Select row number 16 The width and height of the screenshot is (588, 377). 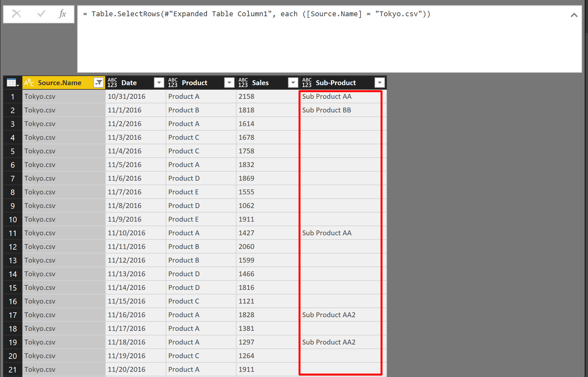tap(13, 301)
